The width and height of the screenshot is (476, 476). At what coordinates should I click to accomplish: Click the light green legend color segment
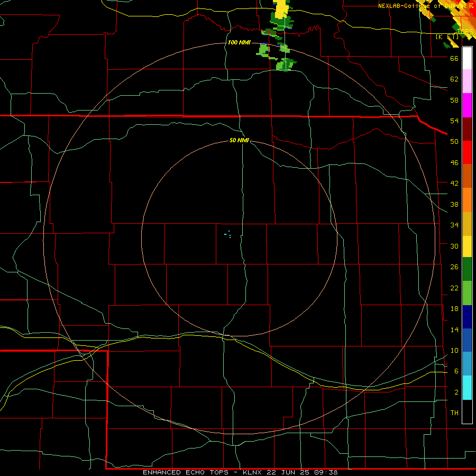pos(467,293)
